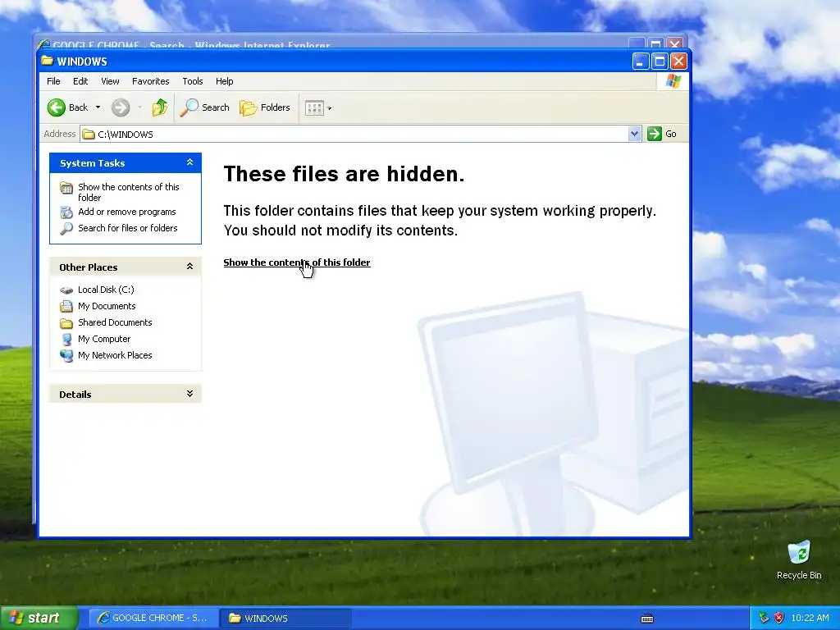
Task: Open Local Disk (C:) link
Action: tap(106, 290)
